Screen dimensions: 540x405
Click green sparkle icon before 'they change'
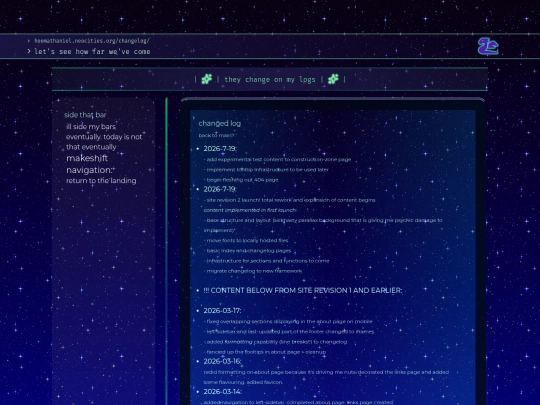point(207,79)
